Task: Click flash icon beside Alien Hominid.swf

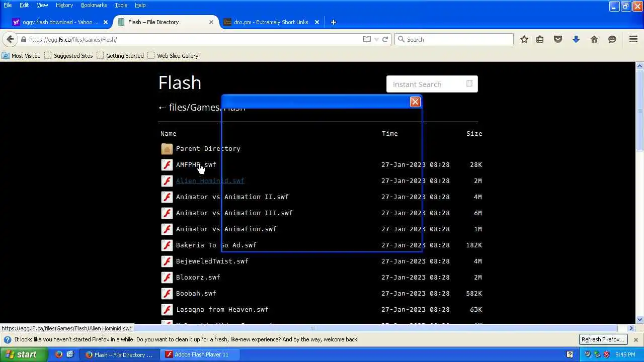Action: point(167,181)
